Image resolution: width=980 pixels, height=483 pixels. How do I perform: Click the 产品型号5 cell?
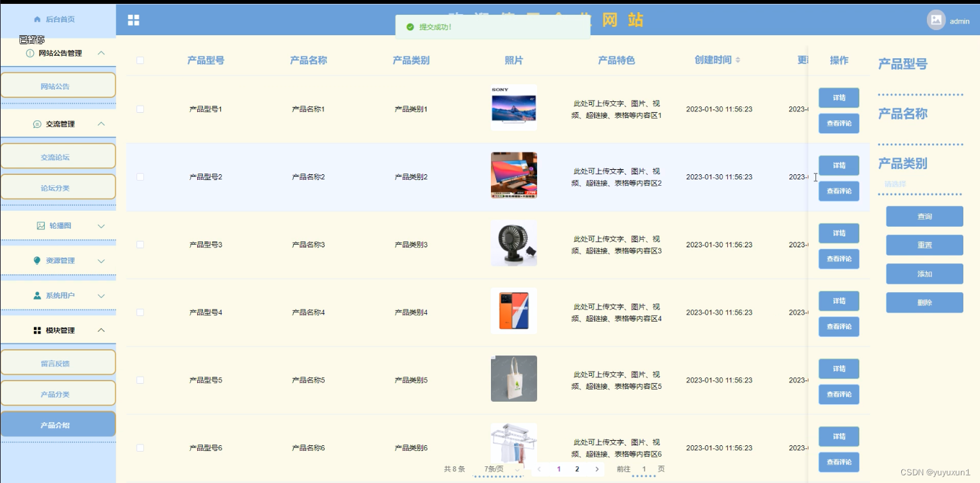click(x=205, y=380)
